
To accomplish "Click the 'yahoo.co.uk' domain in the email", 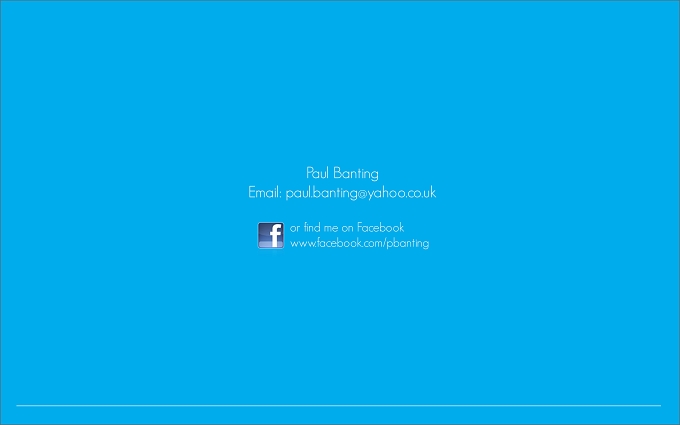I will (402, 193).
